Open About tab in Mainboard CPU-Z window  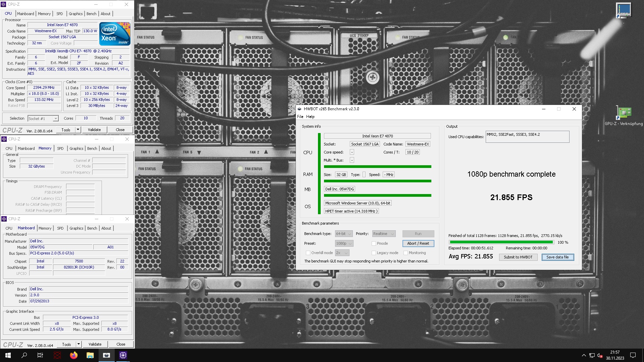coord(106,228)
